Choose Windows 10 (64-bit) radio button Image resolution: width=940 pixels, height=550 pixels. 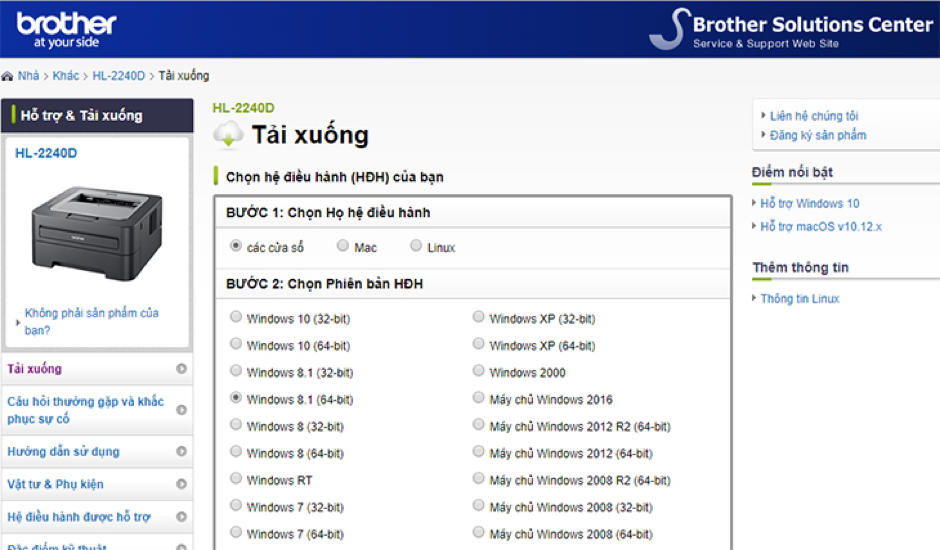click(x=236, y=344)
